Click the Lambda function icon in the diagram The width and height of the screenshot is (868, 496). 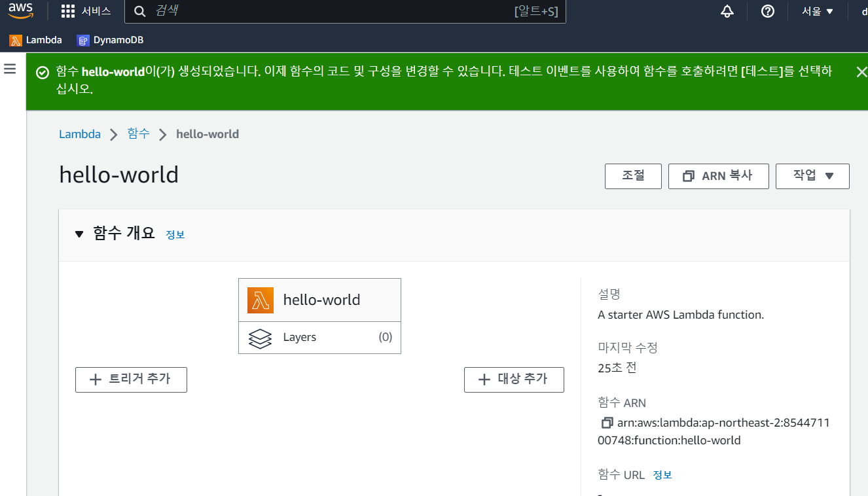261,300
